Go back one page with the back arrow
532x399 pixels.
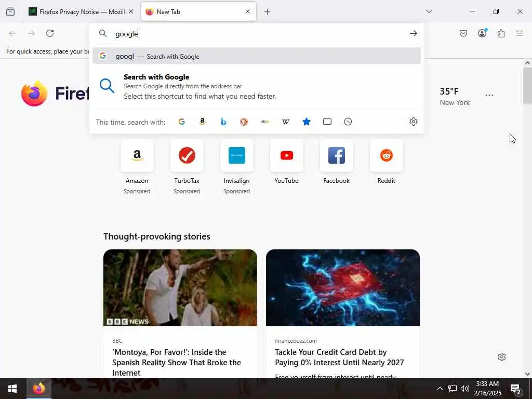tap(12, 33)
